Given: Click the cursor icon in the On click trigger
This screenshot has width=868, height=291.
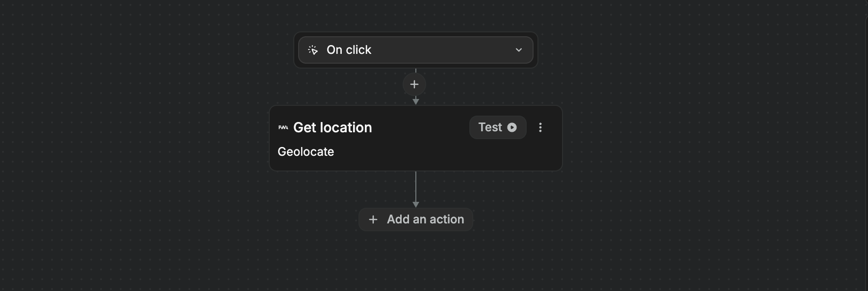Looking at the screenshot, I should pyautogui.click(x=313, y=49).
